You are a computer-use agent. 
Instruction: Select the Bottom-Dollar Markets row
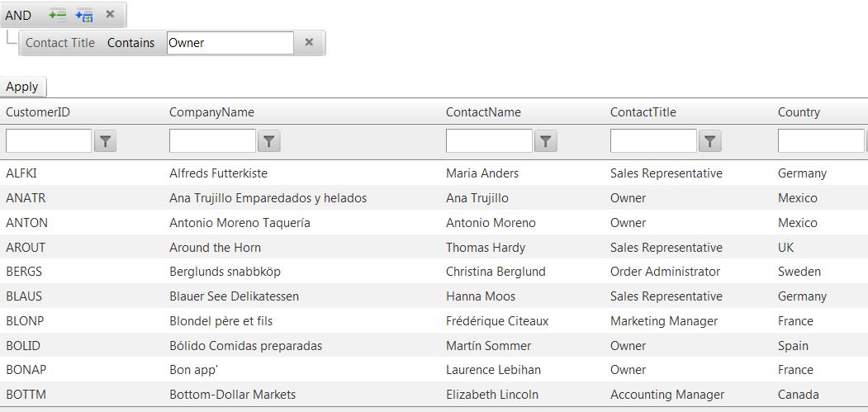232,395
